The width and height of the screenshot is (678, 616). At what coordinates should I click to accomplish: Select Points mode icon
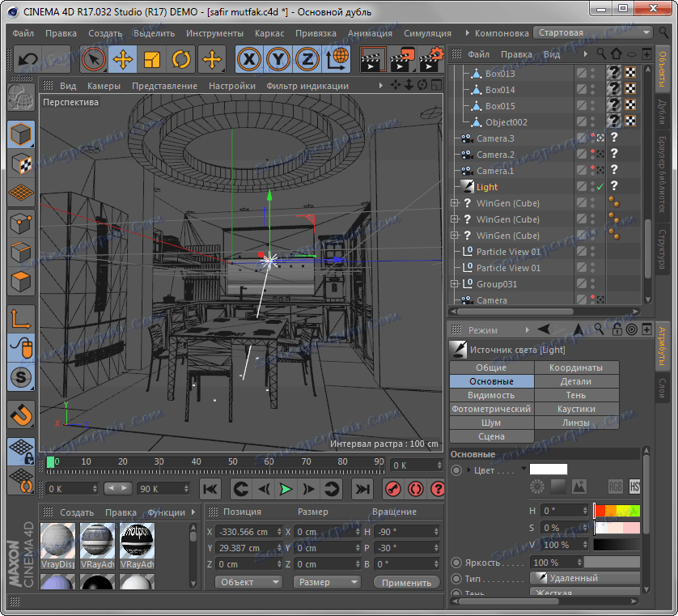(21, 224)
